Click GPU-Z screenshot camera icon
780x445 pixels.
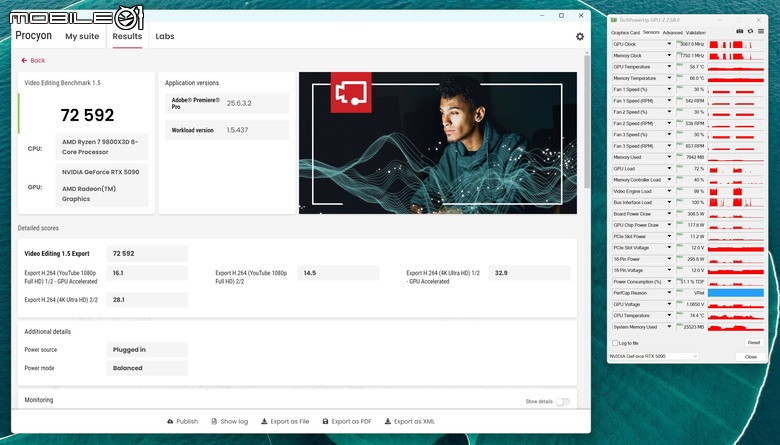click(x=740, y=31)
